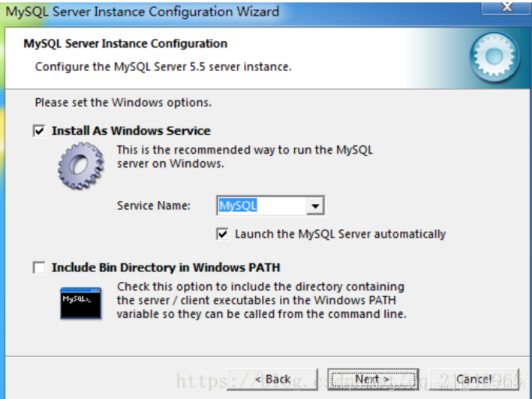Open the Service Name dropdown arrow
This screenshot has width=532, height=399.
pos(315,206)
